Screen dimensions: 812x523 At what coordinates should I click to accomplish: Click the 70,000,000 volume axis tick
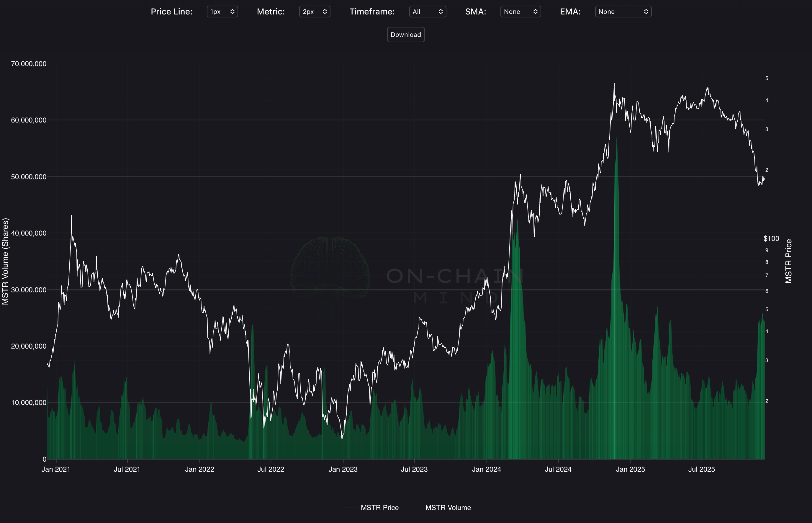(29, 64)
